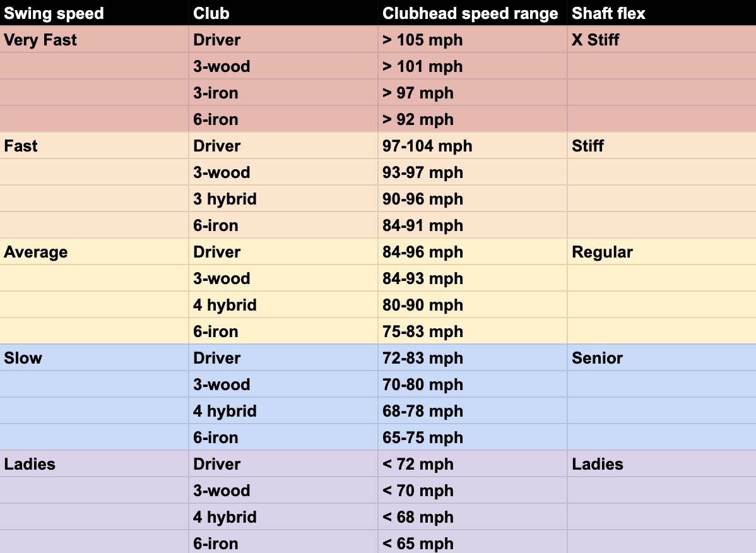Click the > 105 mph cell
756x553 pixels.
[422, 40]
